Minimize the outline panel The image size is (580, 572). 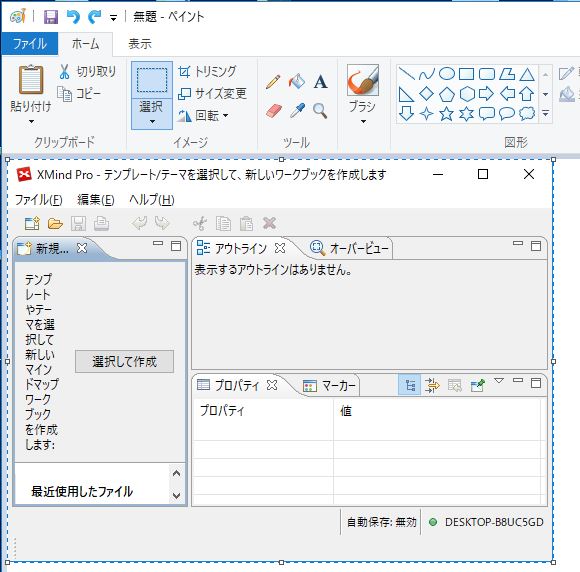518,244
